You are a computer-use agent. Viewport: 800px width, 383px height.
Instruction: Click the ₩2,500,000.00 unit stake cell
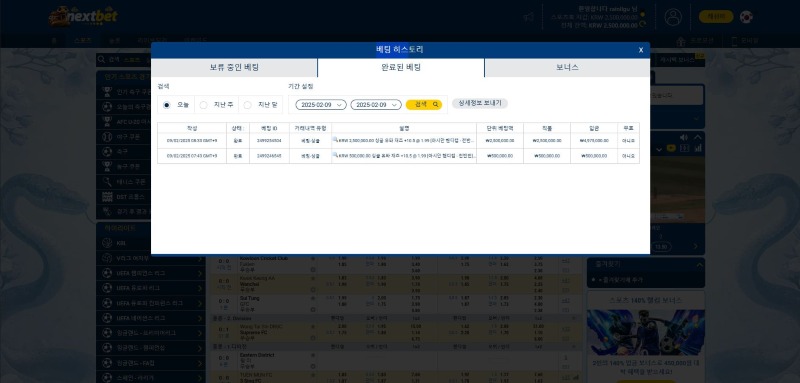(500, 141)
